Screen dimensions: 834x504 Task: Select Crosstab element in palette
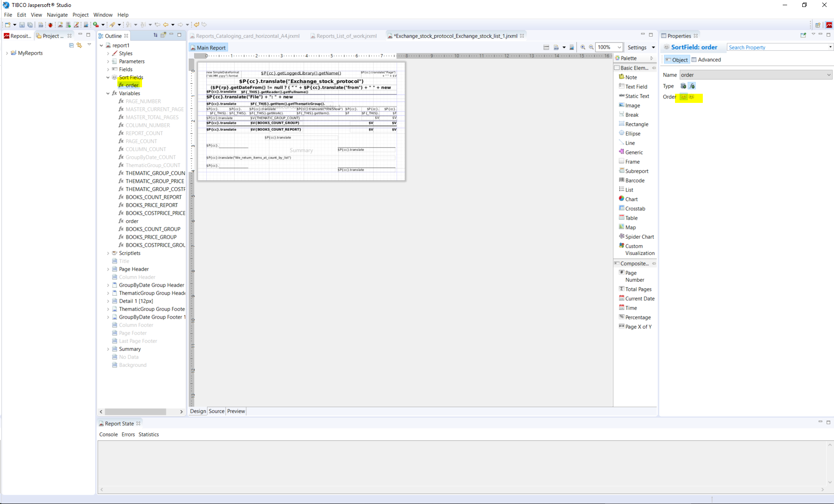(x=635, y=209)
